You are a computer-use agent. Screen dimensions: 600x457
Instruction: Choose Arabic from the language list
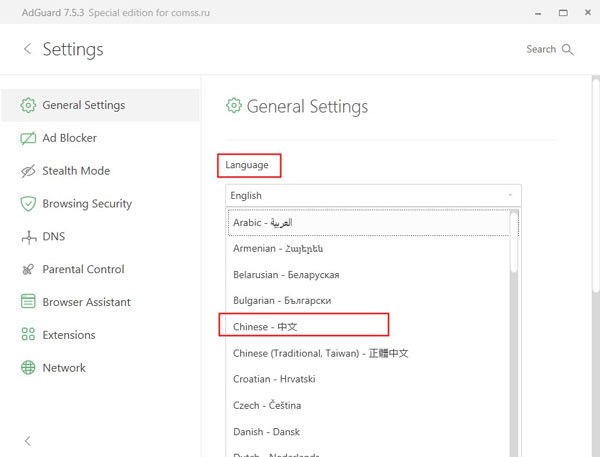[262, 223]
